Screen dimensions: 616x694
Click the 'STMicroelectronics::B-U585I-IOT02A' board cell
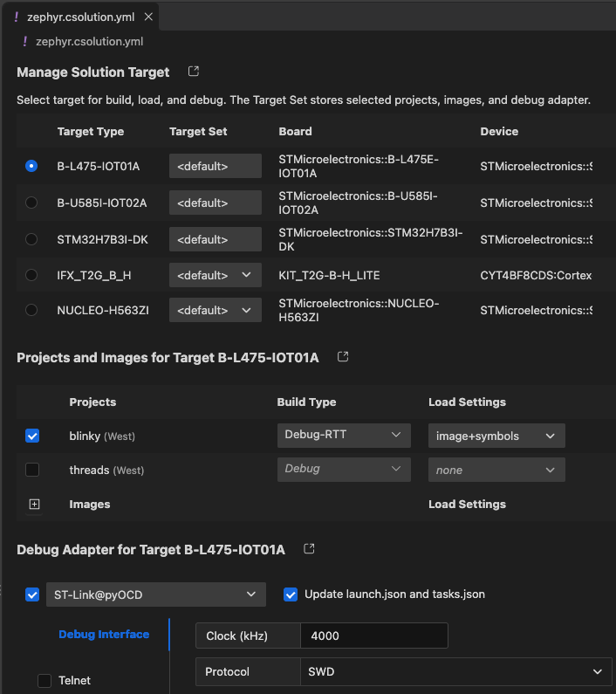[x=358, y=203]
